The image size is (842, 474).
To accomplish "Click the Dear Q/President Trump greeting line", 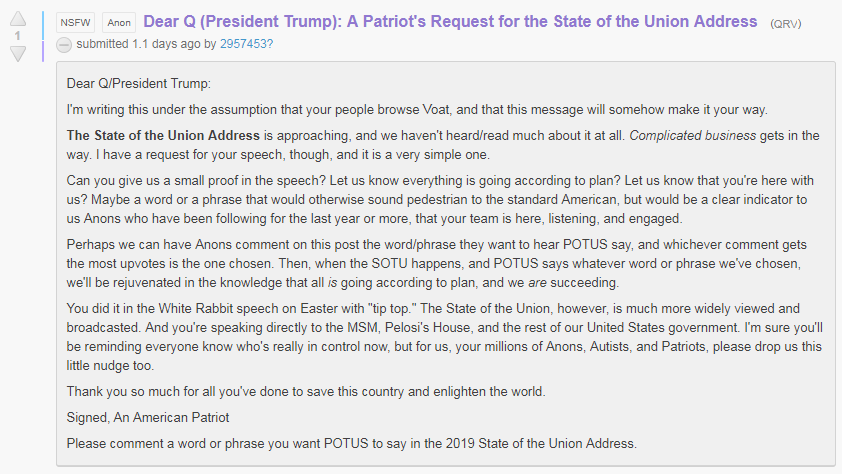I will (x=139, y=84).
